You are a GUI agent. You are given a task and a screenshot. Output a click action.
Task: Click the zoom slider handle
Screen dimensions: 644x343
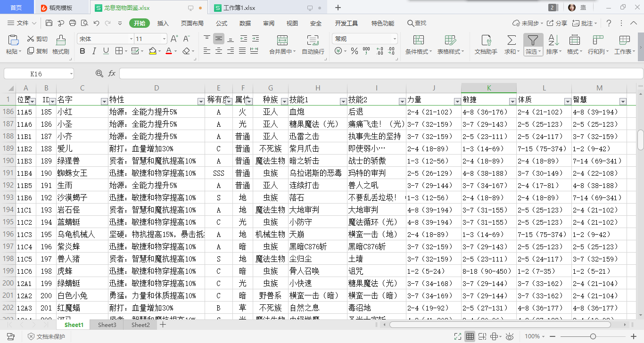point(593,336)
